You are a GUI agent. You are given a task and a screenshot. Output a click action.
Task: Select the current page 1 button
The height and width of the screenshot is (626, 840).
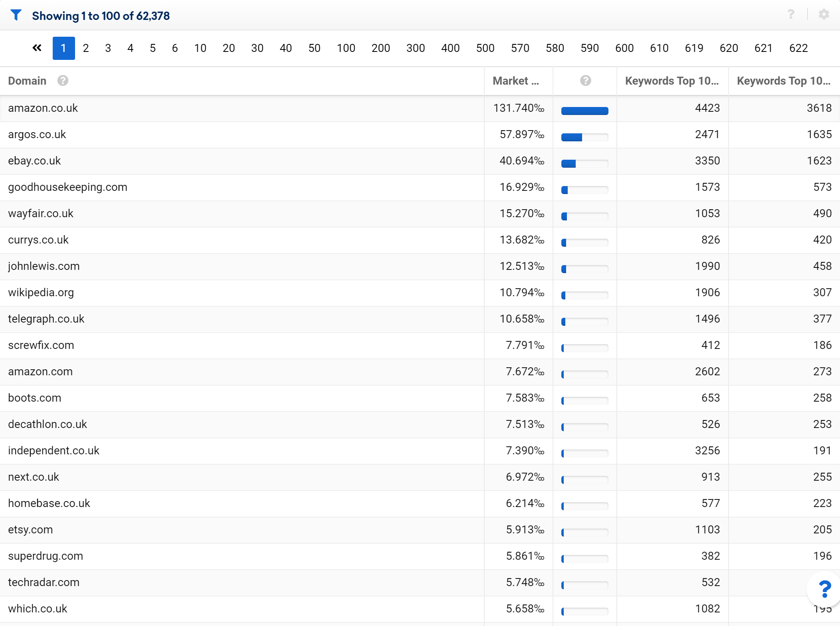tap(63, 48)
